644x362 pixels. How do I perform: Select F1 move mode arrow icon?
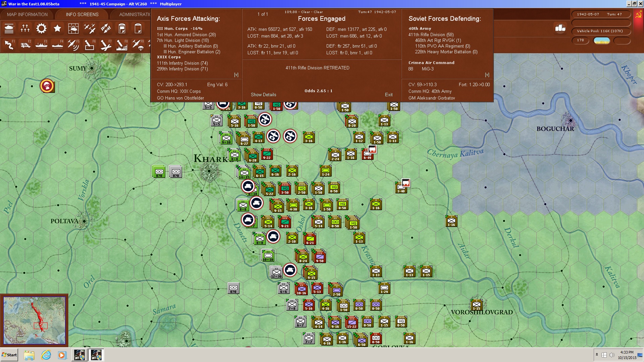click(9, 45)
